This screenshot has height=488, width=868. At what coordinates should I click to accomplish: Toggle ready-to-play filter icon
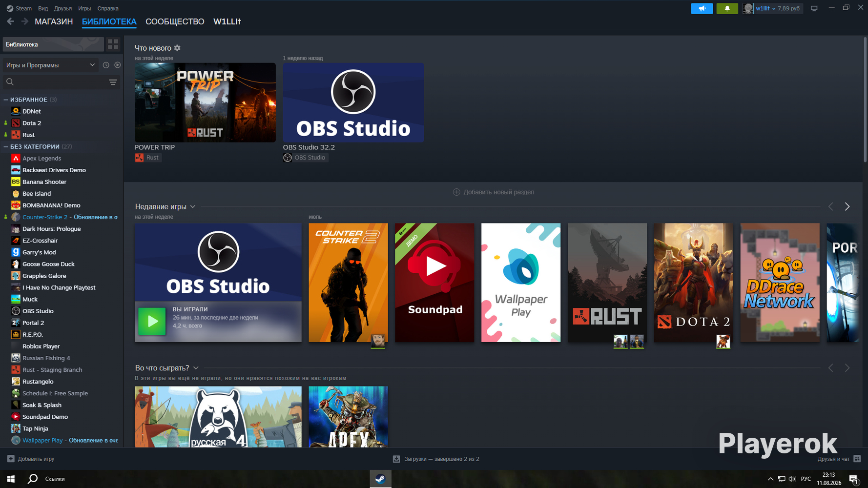click(x=118, y=65)
